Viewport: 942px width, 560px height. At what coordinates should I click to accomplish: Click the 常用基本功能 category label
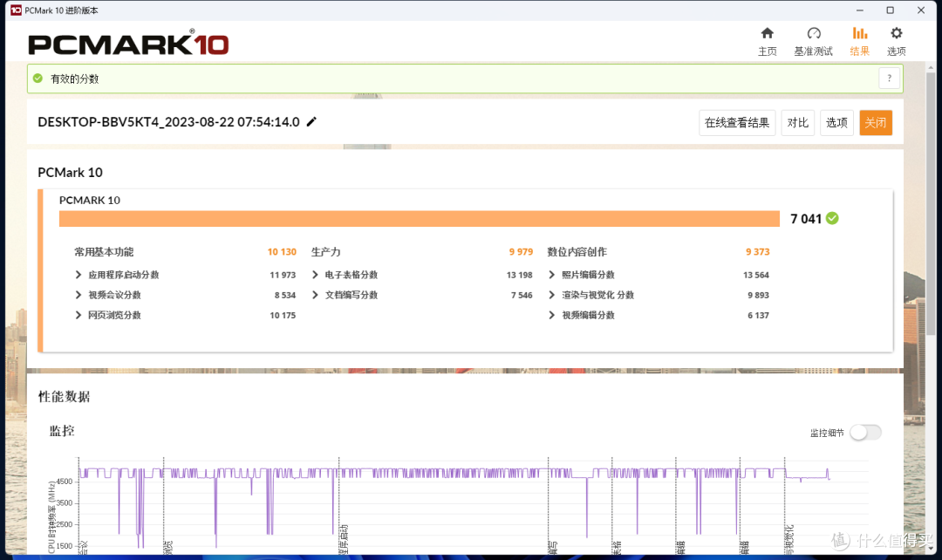104,252
